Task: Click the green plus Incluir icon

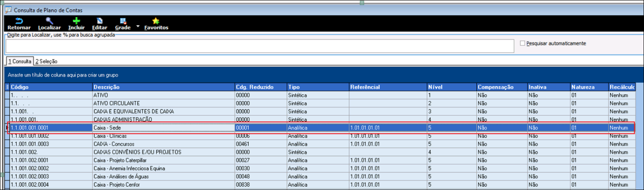Action: (x=76, y=21)
